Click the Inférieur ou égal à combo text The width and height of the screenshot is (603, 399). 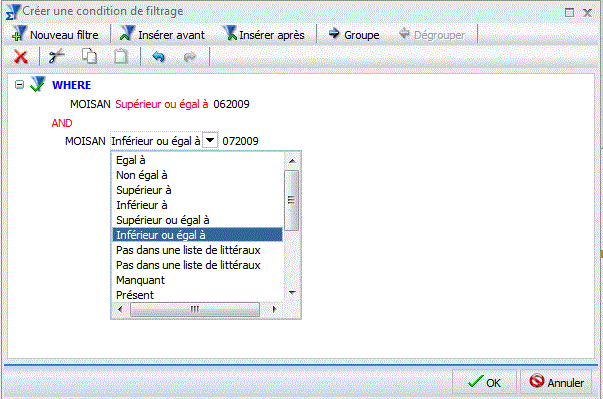coord(155,141)
